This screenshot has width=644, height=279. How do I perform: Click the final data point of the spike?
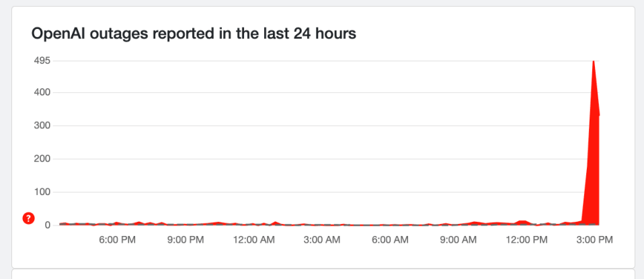(x=599, y=116)
